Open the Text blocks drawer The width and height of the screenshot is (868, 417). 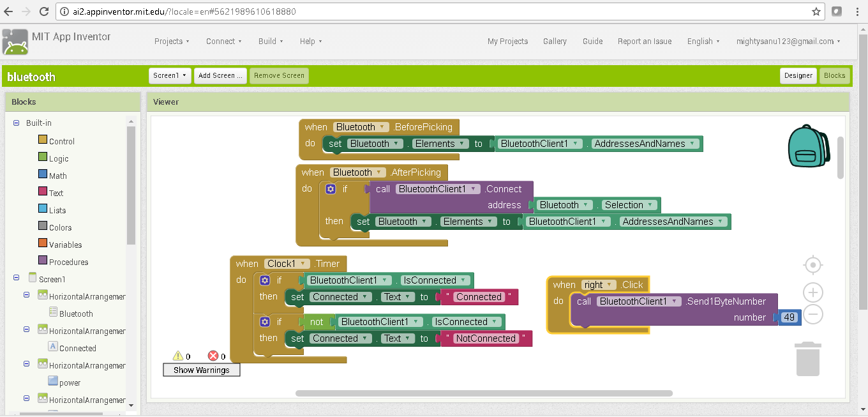[51, 193]
